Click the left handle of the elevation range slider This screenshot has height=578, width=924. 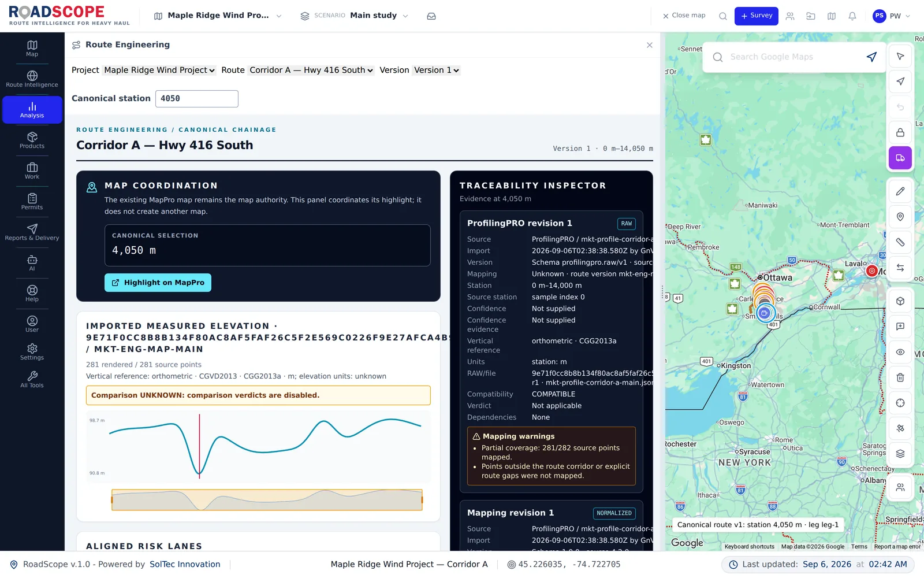pos(112,500)
